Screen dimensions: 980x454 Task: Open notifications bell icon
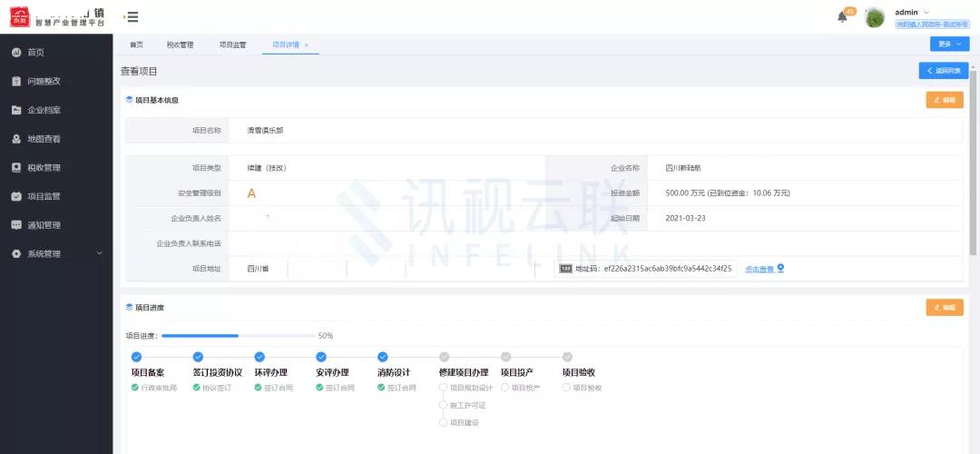coord(842,17)
